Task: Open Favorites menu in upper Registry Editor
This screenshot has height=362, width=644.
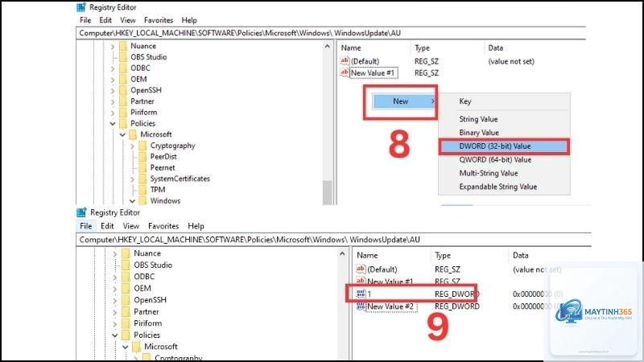Action: tap(159, 20)
